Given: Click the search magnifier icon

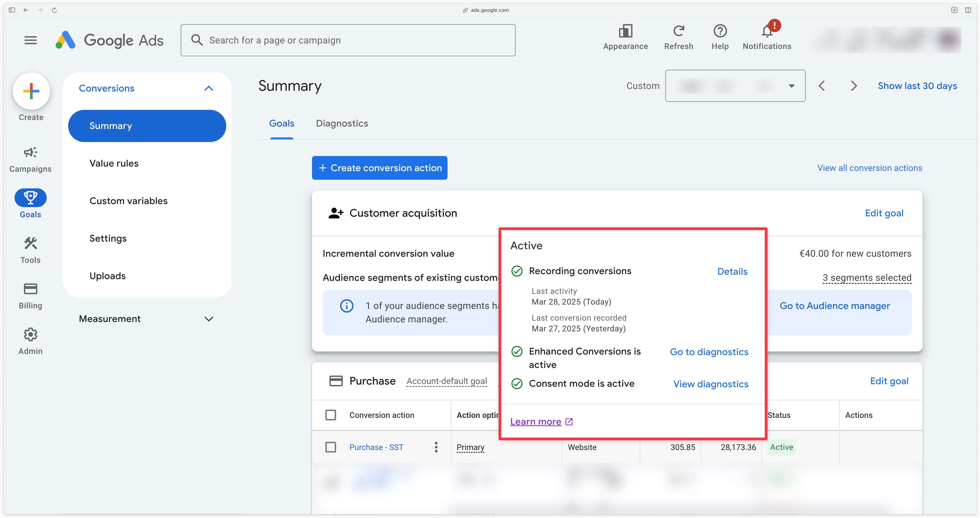Looking at the screenshot, I should 197,40.
